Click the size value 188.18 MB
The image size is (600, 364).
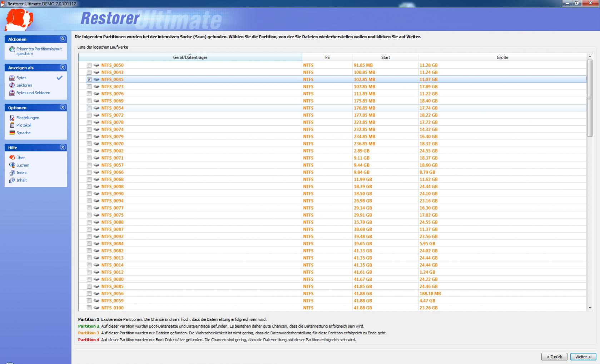click(x=430, y=294)
